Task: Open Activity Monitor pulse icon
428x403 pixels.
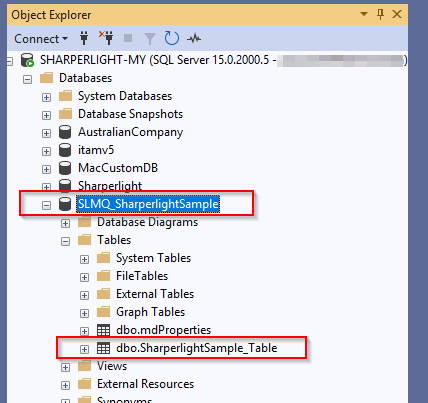Action: [x=194, y=39]
